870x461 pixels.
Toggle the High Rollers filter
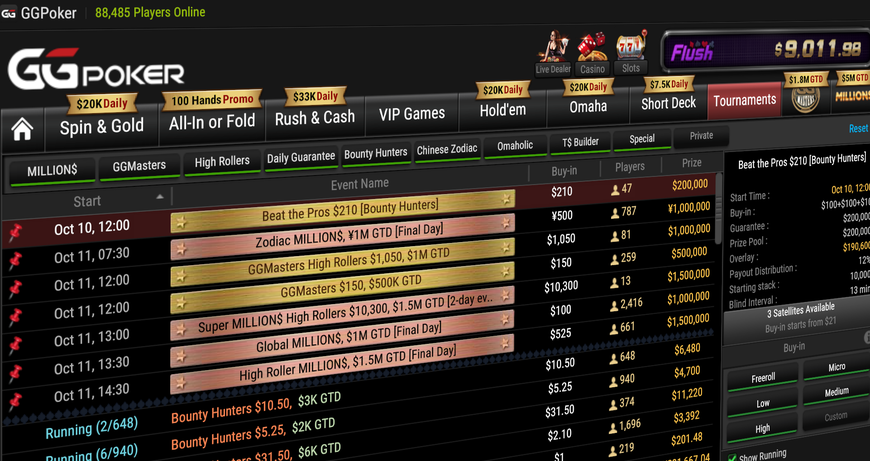point(222,162)
